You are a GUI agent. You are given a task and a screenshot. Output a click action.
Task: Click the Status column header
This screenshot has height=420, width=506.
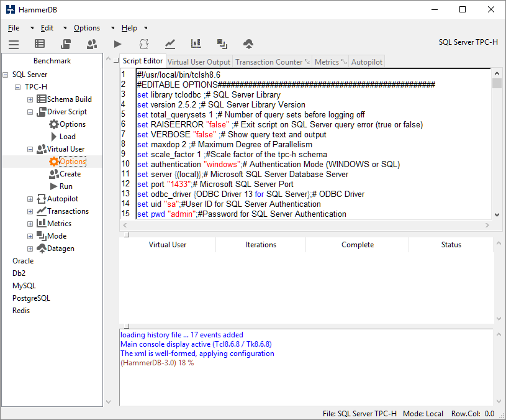point(451,245)
